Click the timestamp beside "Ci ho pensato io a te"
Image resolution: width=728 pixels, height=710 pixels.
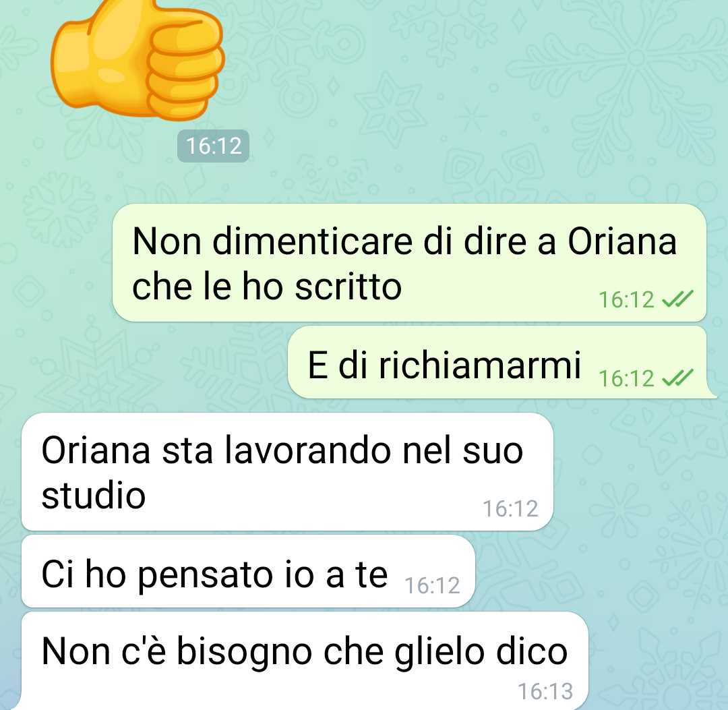(432, 585)
